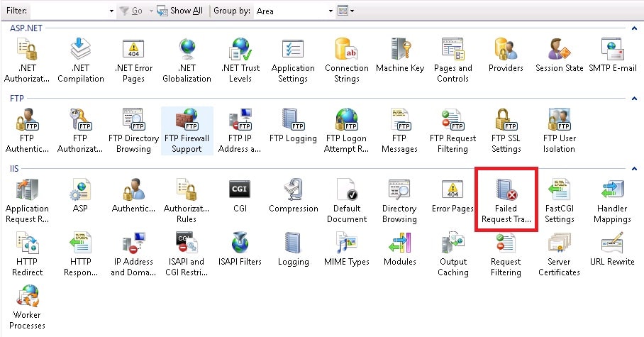Open Providers feature
This screenshot has width=644, height=337.
point(506,55)
